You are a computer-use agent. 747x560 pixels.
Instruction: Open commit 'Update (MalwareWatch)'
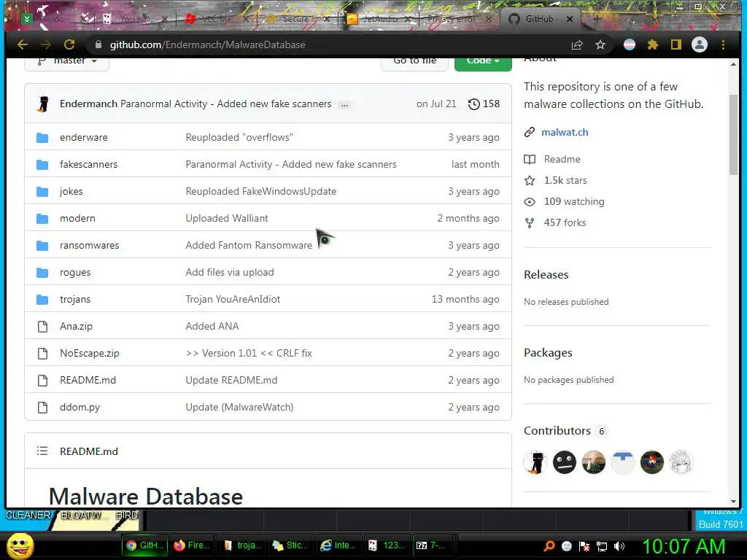[239, 407]
